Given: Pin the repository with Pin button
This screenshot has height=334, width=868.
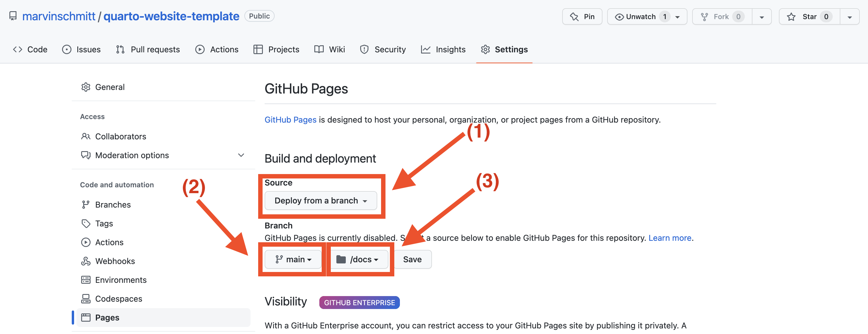Looking at the screenshot, I should (x=582, y=16).
